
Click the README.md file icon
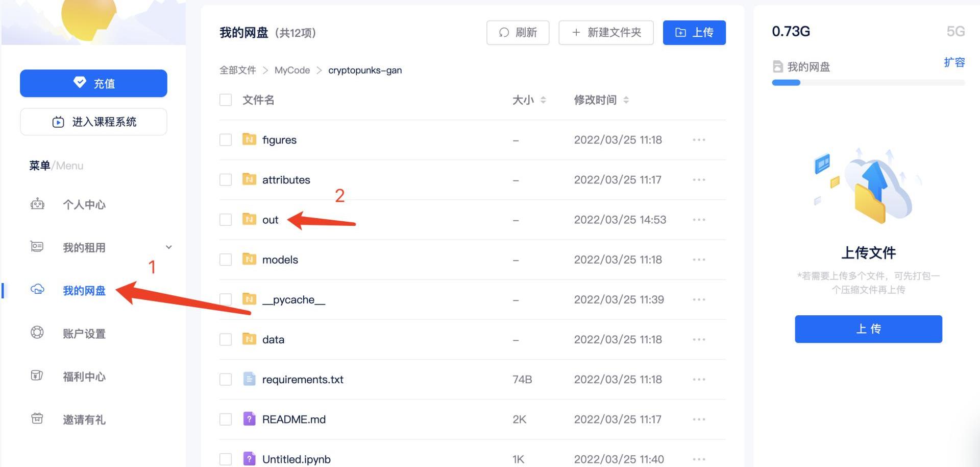point(249,419)
